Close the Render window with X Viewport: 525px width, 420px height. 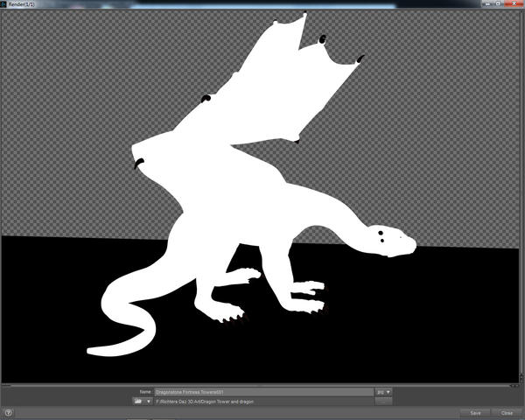(514, 3)
